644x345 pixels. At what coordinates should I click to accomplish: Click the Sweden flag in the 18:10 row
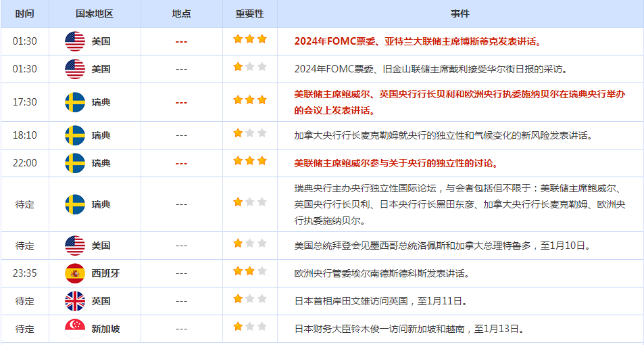tap(75, 135)
